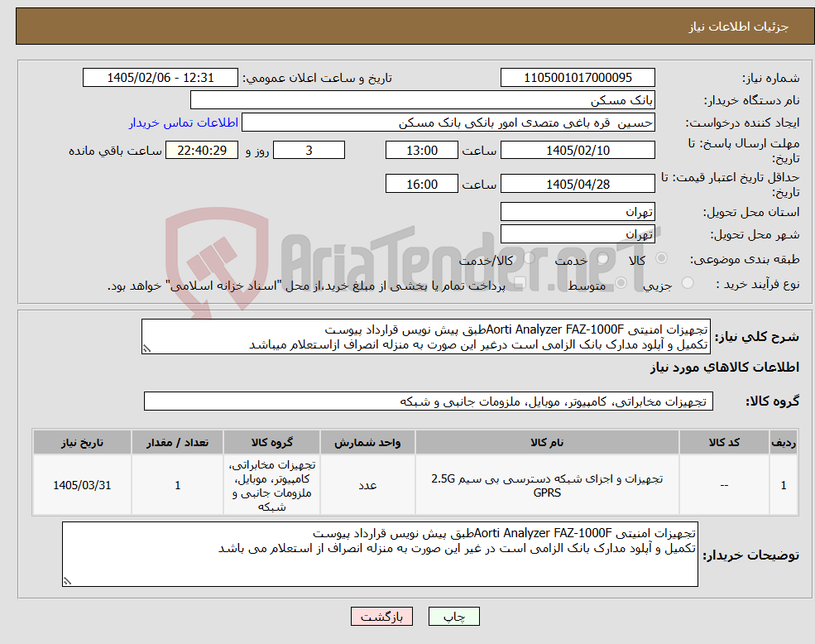Screen dimensions: 815x644
Task: Click the delivery province field تهران
Action: pyautogui.click(x=578, y=212)
